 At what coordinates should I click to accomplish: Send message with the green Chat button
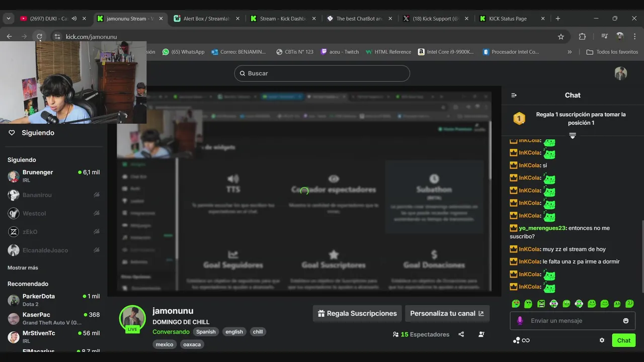(624, 340)
